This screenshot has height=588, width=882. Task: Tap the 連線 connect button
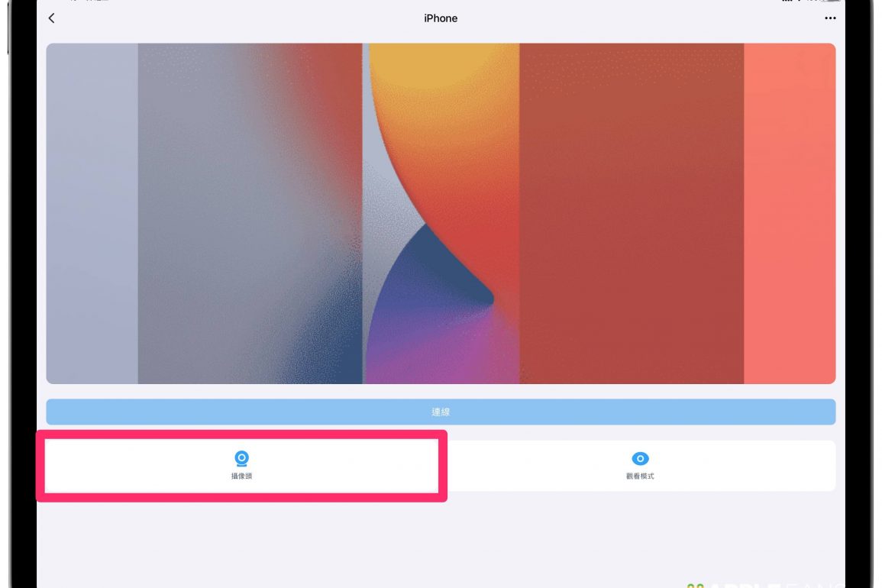click(x=441, y=412)
